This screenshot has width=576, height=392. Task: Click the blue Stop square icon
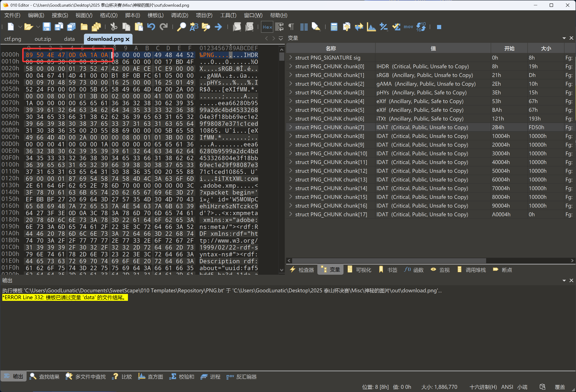tap(439, 27)
